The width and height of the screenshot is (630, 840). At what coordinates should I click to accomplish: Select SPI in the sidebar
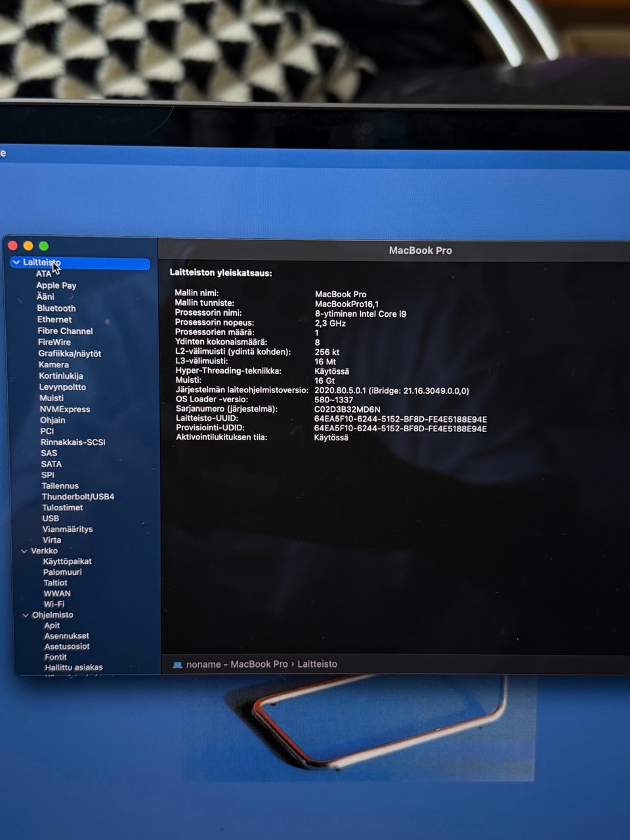(48, 475)
